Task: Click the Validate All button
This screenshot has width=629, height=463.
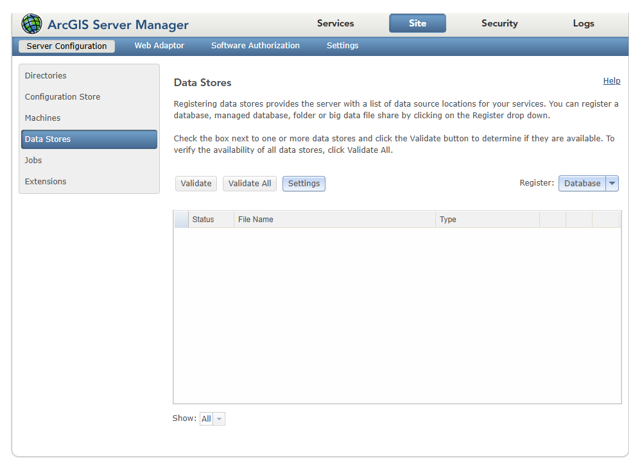Action: tap(250, 183)
